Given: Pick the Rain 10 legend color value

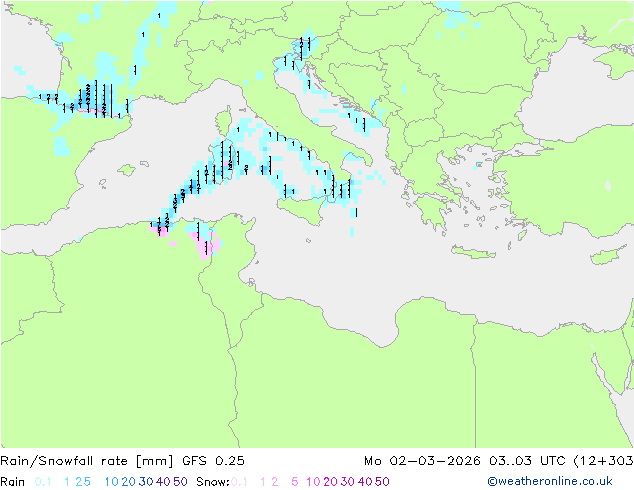Looking at the screenshot, I should [x=112, y=482].
